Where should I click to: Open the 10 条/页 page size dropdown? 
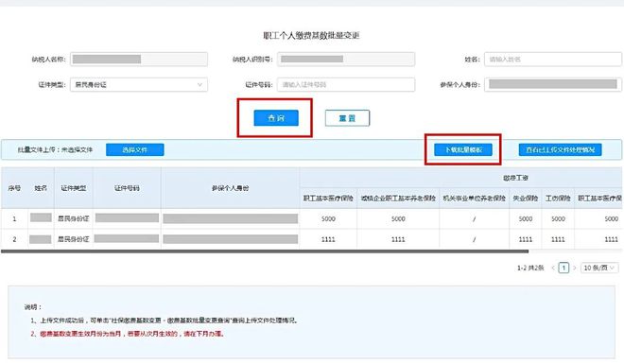click(599, 268)
